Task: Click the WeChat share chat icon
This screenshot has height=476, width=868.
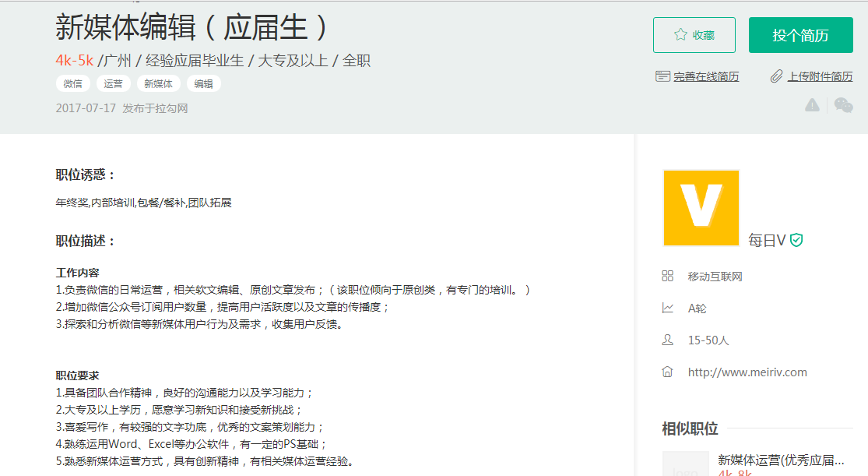Action: (843, 104)
